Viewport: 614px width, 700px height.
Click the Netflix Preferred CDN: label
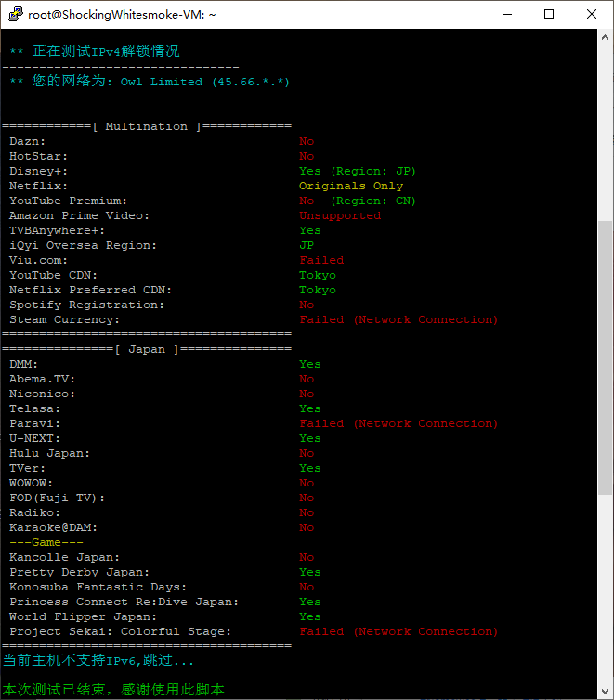(x=91, y=290)
